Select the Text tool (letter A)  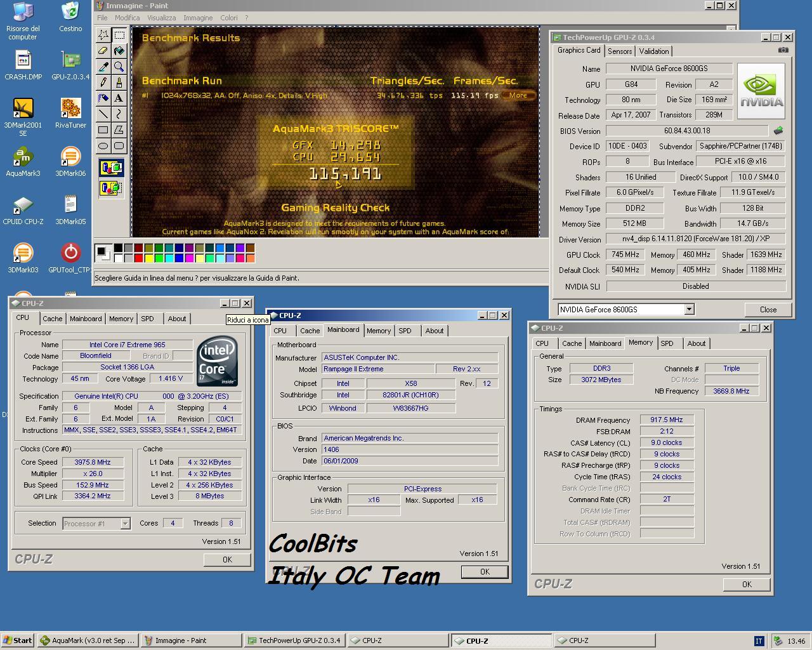click(119, 98)
